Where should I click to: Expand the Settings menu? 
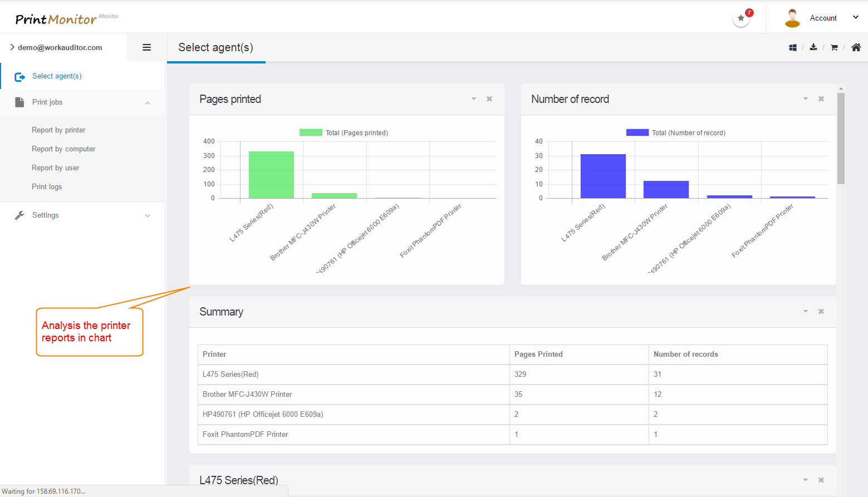[x=82, y=215]
